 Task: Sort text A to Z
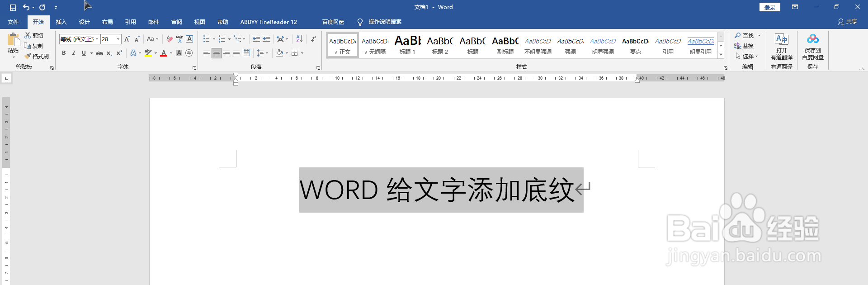click(x=299, y=39)
